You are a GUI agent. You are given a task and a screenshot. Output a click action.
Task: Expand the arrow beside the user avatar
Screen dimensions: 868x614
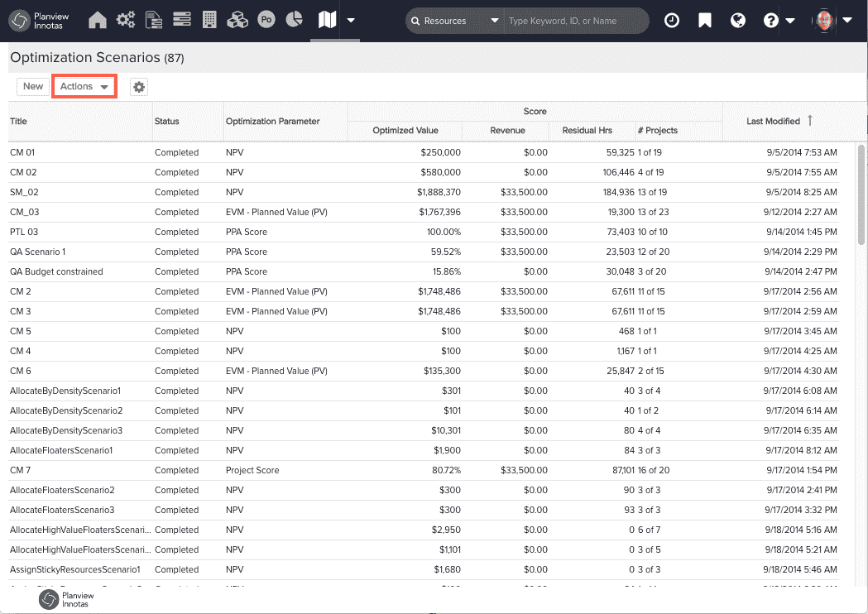pos(847,21)
